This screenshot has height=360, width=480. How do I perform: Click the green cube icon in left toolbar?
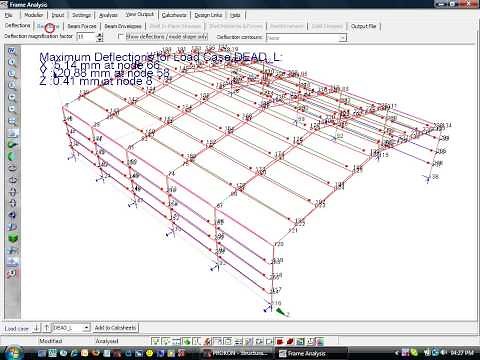pos(12,238)
